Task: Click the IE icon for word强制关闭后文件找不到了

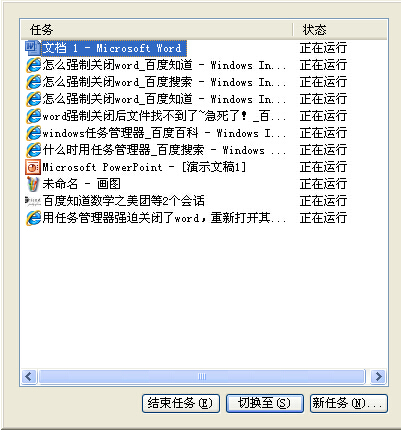Action: [x=33, y=116]
